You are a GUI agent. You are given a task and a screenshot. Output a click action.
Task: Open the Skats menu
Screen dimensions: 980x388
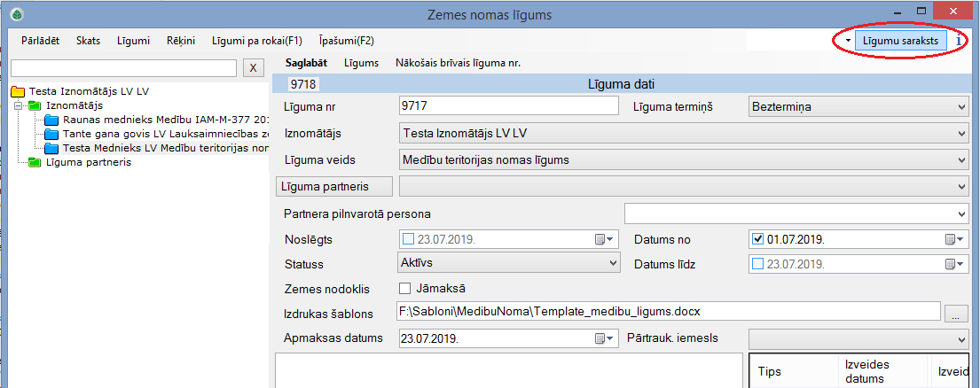click(88, 41)
